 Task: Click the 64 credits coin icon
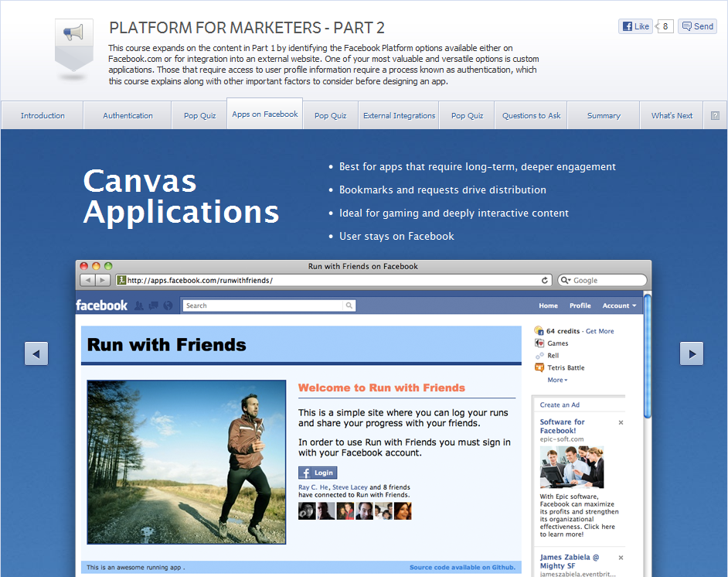pos(539,331)
